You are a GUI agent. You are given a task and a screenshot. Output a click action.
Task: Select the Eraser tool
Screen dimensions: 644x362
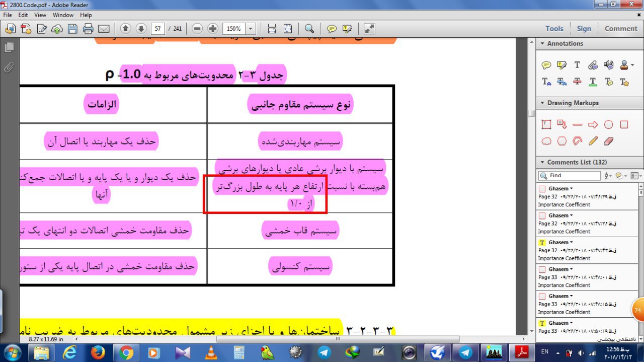[x=608, y=141]
